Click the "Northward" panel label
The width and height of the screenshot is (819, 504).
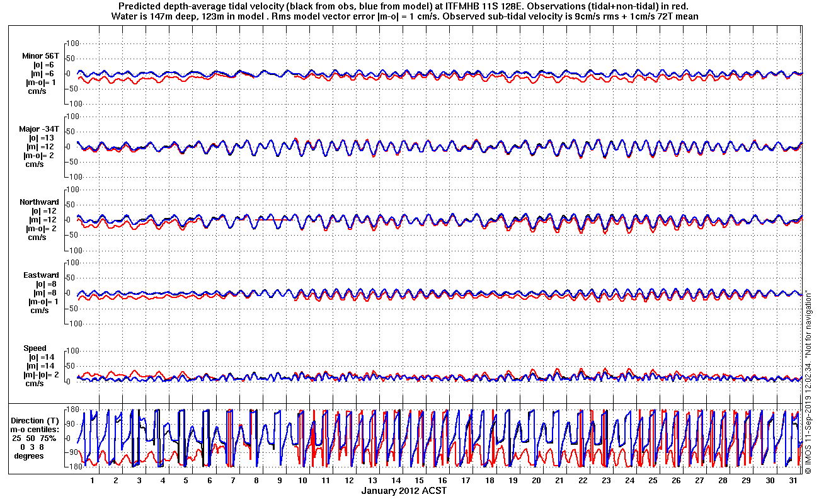coord(39,202)
